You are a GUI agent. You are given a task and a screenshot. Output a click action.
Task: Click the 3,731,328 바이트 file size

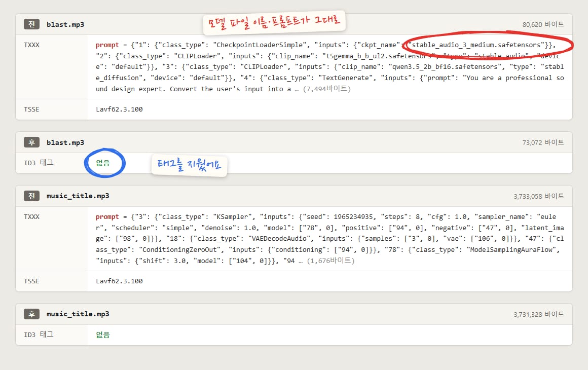pos(539,314)
